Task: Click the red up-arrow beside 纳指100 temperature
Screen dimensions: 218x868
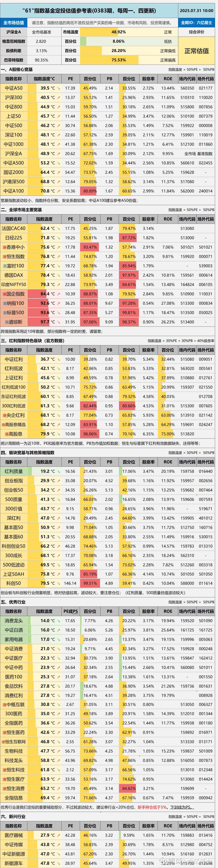Action: (59, 303)
